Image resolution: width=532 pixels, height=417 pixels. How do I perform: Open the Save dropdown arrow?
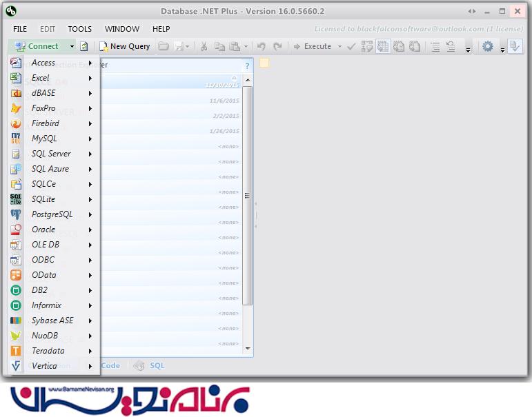coord(187,46)
